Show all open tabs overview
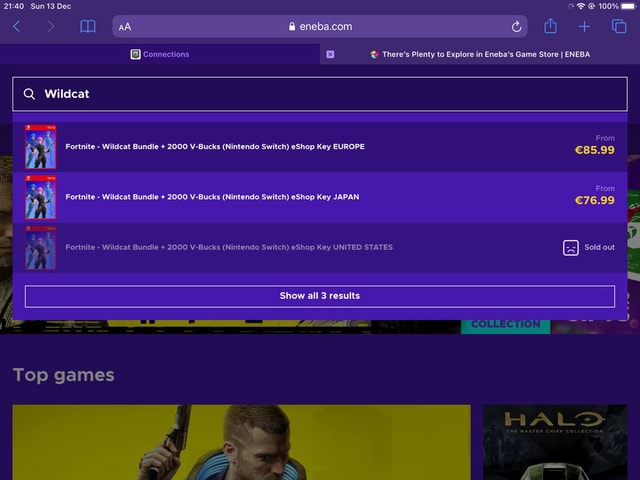Screen dimensions: 640x480 point(619,27)
